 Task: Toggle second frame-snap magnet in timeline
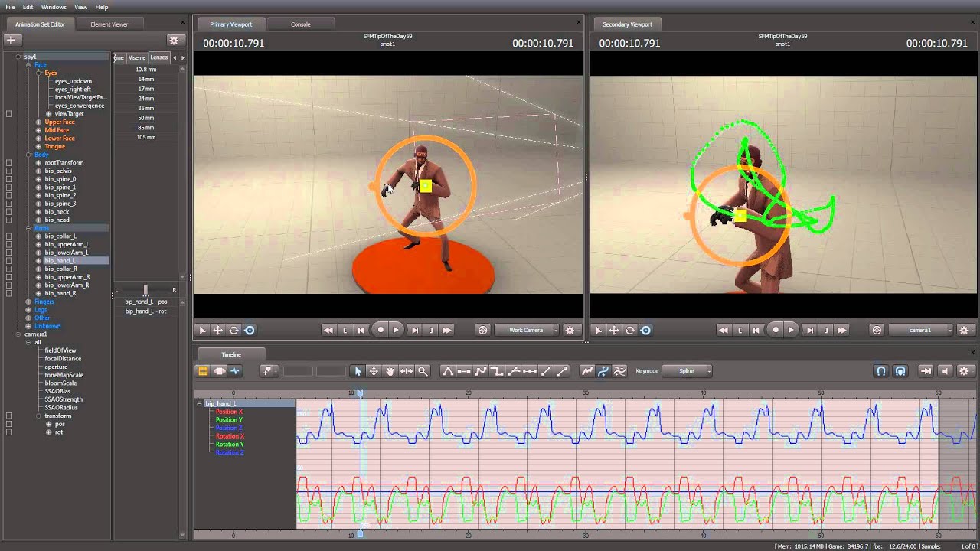coord(900,371)
